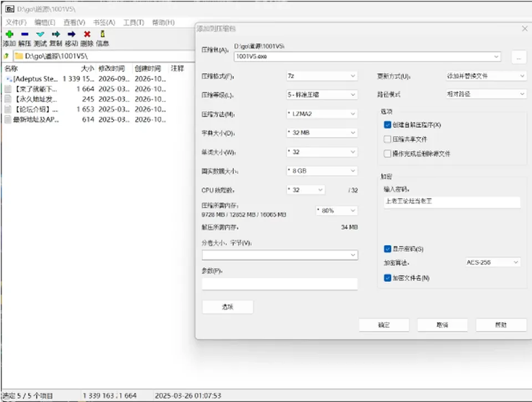The width and height of the screenshot is (532, 402).
Task: Select the Copy (复制) toolbar icon
Action: point(55,34)
